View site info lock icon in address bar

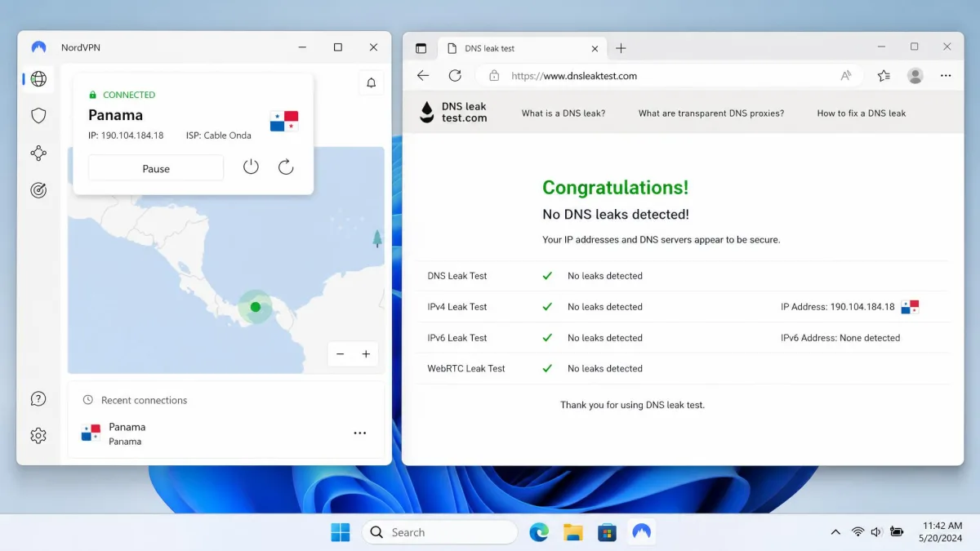pos(493,76)
